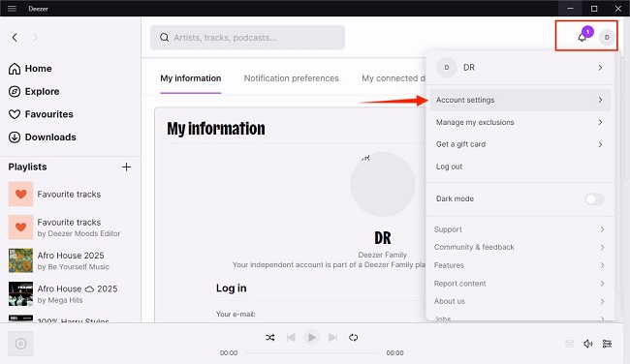Switch to My information tab

[190, 78]
